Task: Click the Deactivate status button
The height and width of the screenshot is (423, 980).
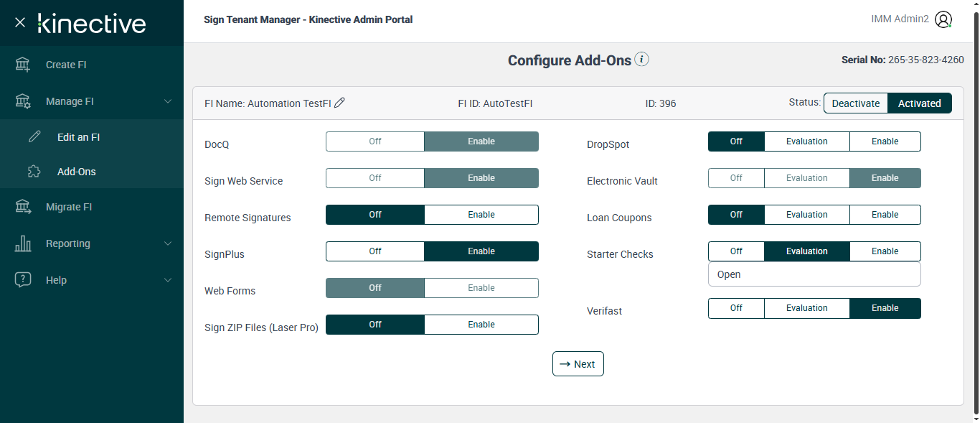Action: point(855,103)
